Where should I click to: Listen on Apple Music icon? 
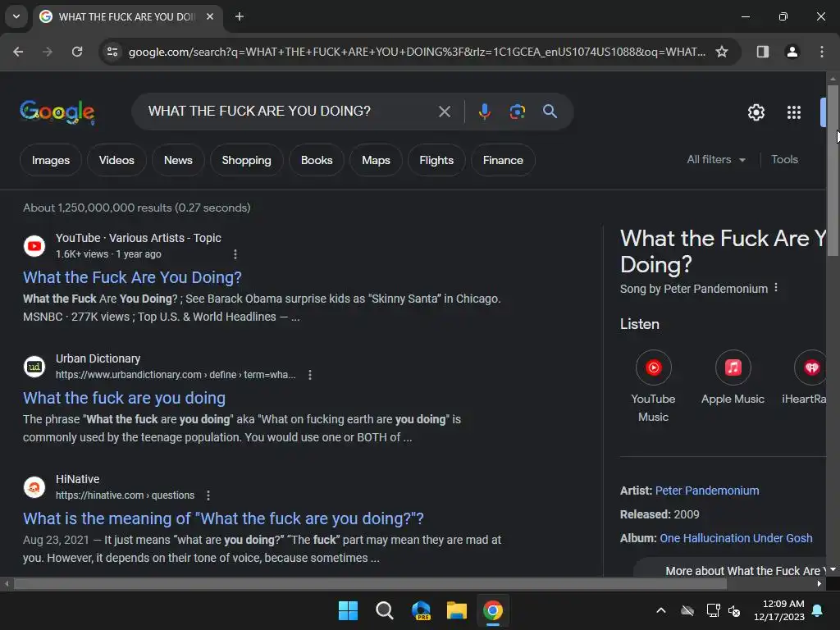(733, 367)
